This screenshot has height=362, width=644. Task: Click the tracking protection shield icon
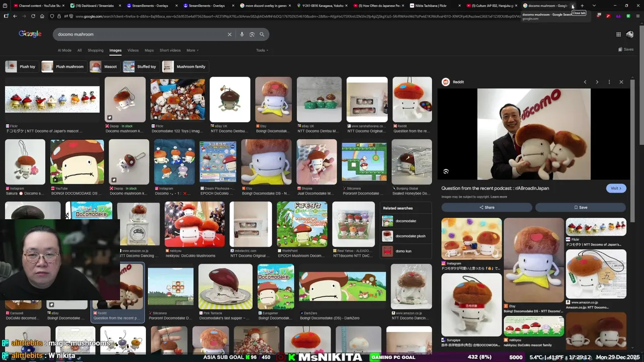click(52, 16)
